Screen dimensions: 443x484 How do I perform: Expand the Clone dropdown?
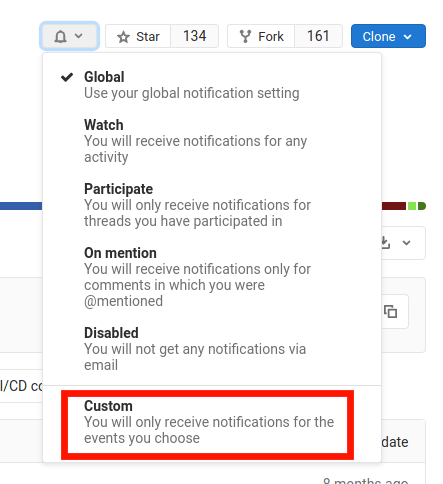pyautogui.click(x=388, y=36)
